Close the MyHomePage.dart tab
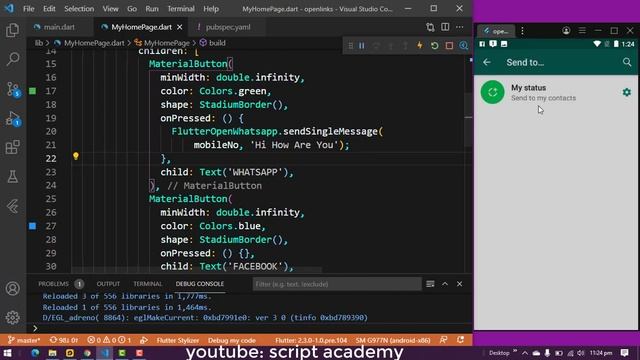 click(180, 27)
